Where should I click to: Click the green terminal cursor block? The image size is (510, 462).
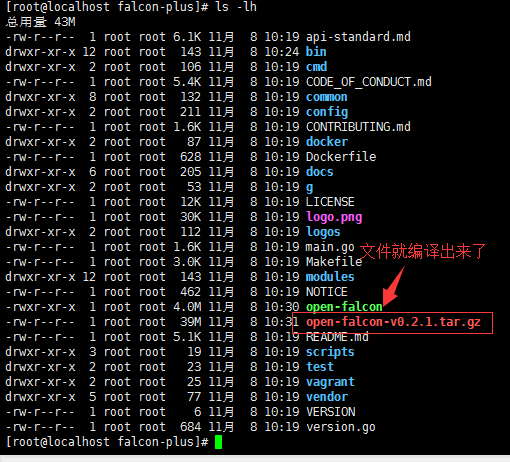click(218, 442)
